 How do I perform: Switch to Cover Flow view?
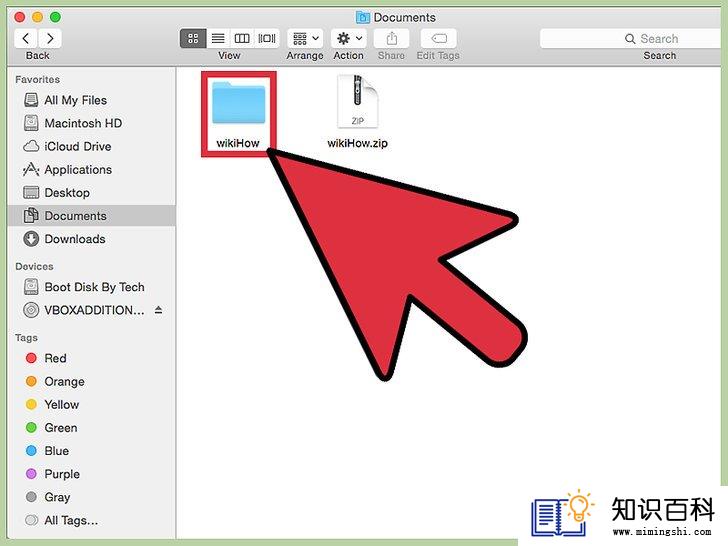tap(267, 39)
